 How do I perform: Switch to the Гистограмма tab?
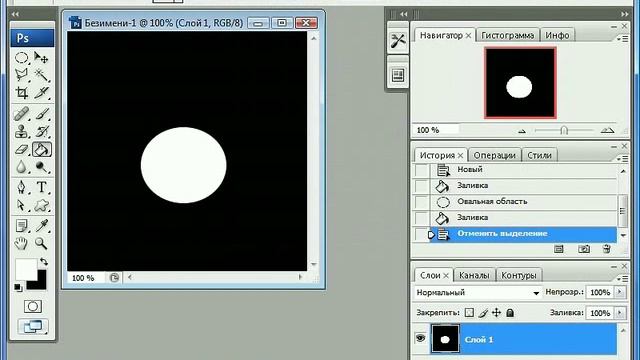pyautogui.click(x=507, y=36)
